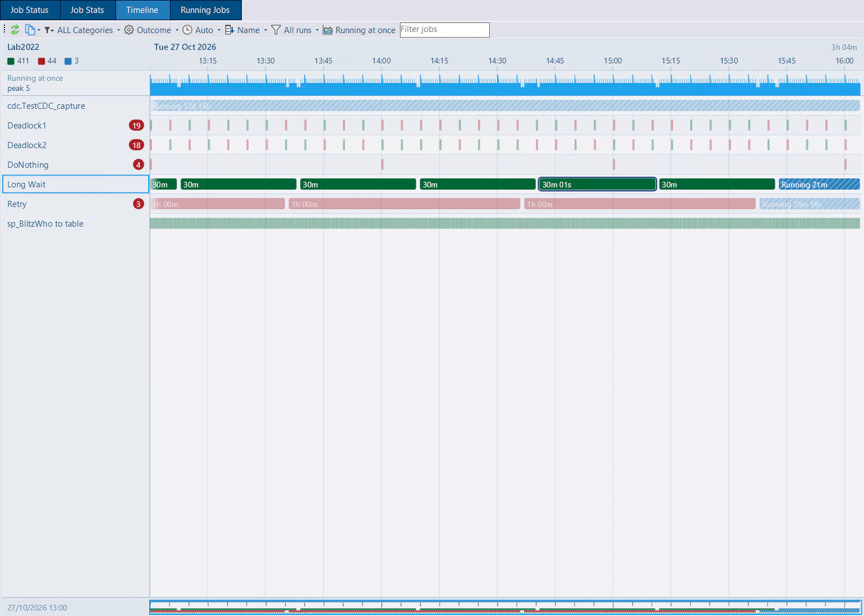Screen dimensions: 864x616
Task: Select the DoNothing job label
Action: pyautogui.click(x=28, y=165)
